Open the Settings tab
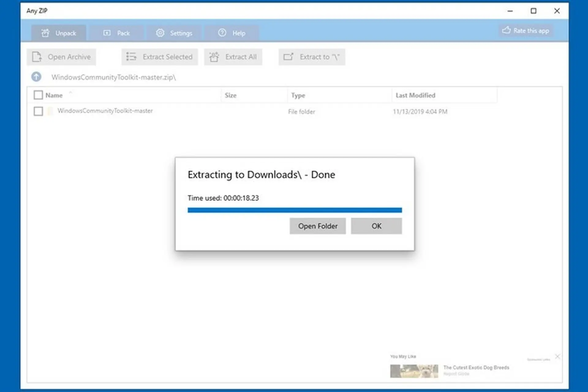 pyautogui.click(x=174, y=33)
